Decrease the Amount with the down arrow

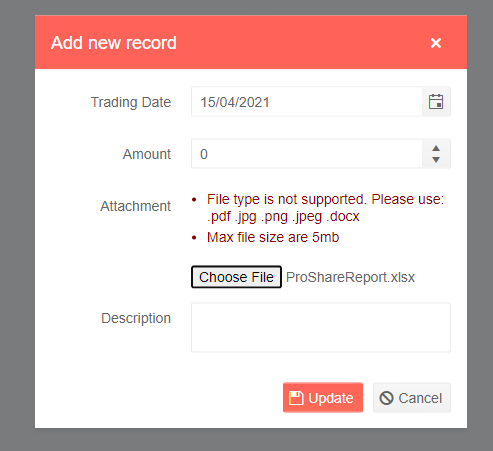tap(436, 160)
